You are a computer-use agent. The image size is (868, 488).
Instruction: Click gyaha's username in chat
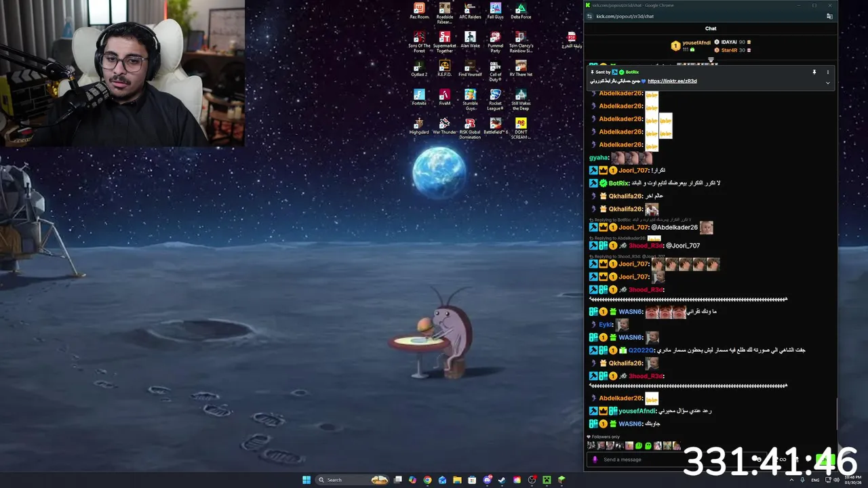point(599,158)
